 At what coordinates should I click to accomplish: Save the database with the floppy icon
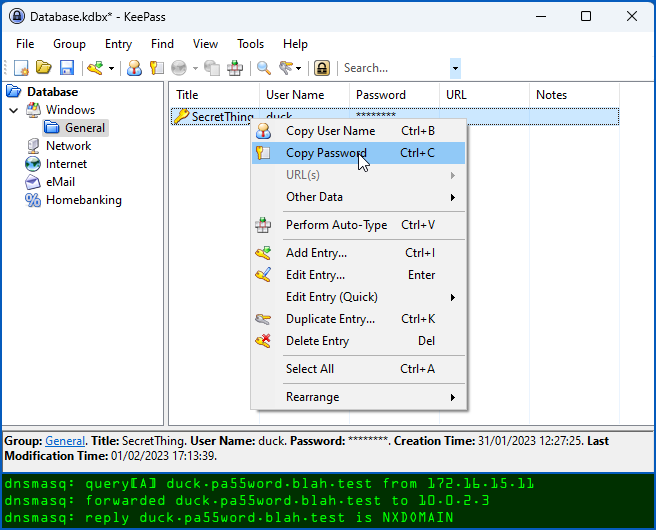pos(67,68)
